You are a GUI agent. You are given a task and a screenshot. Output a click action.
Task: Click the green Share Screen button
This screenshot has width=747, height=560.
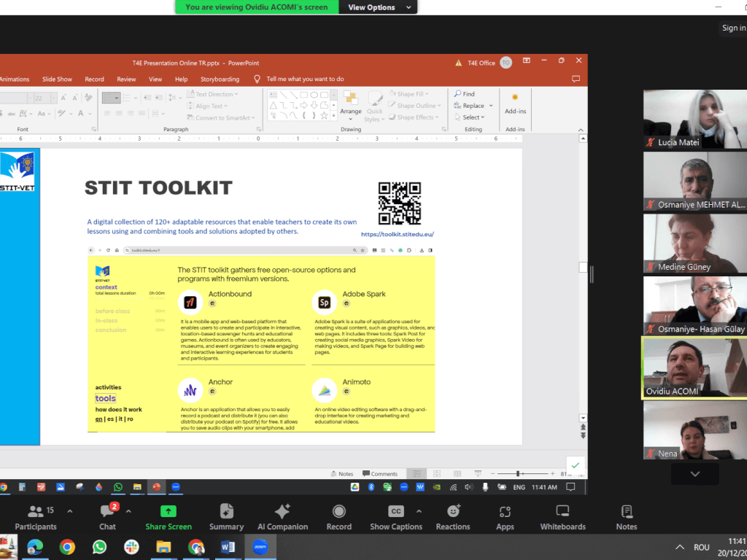click(x=169, y=518)
